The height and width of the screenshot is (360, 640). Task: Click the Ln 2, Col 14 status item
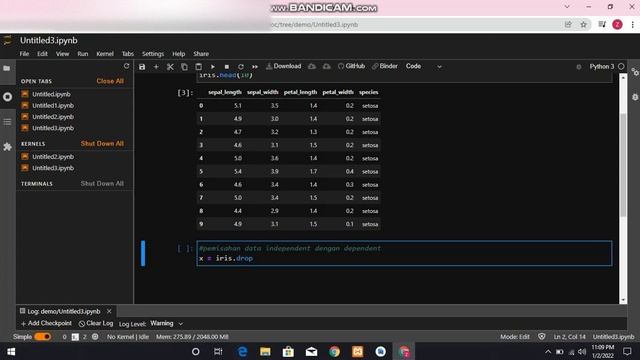569,337
